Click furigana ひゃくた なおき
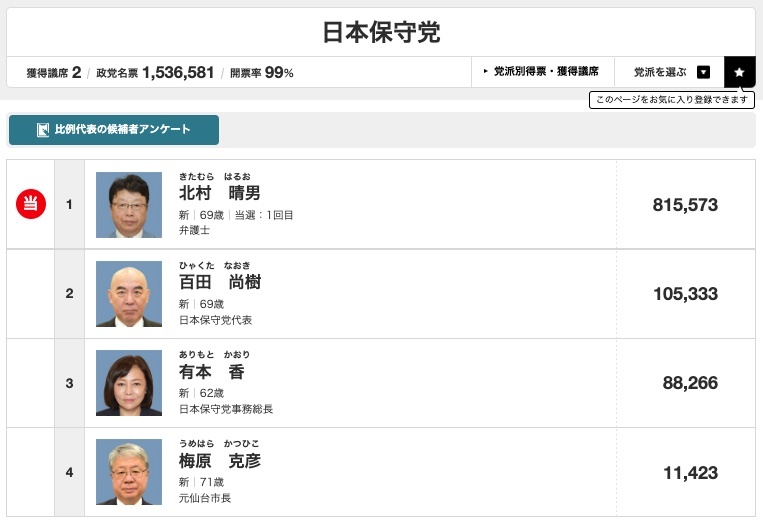The height and width of the screenshot is (525, 763). click(x=215, y=265)
